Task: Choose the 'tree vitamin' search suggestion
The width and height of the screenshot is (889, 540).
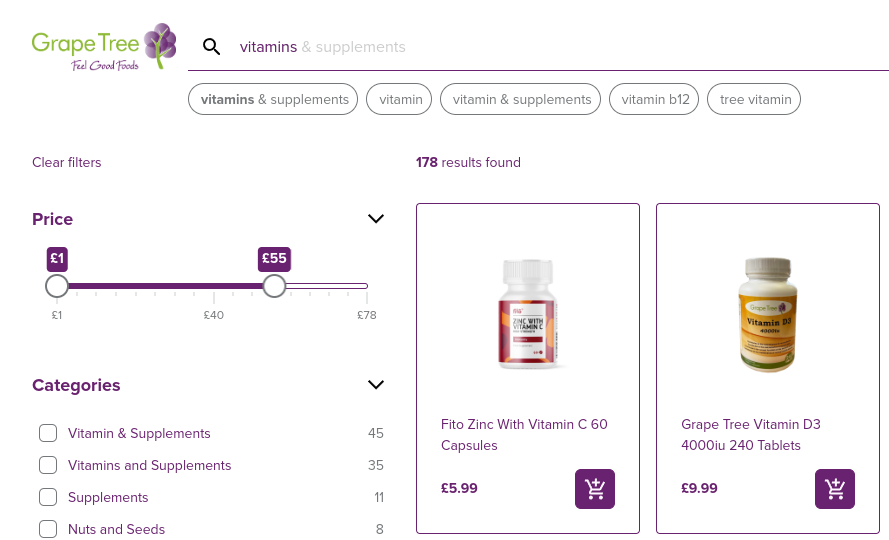Action: click(755, 99)
